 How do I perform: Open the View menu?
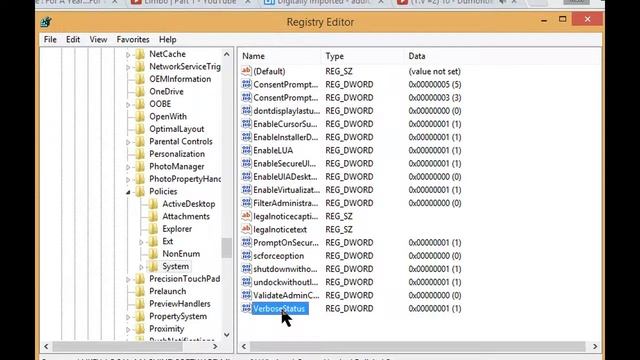coord(98,40)
